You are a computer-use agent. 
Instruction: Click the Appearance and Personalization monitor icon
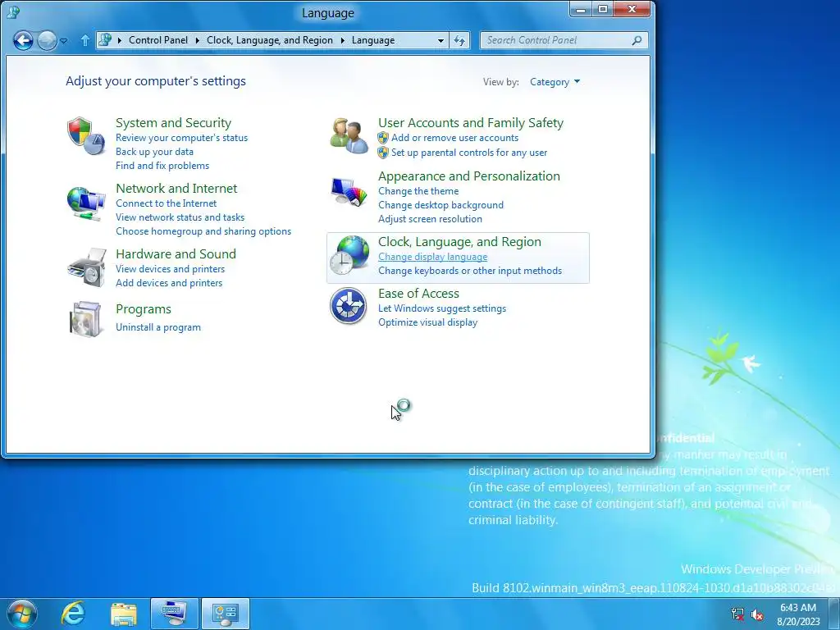point(349,191)
